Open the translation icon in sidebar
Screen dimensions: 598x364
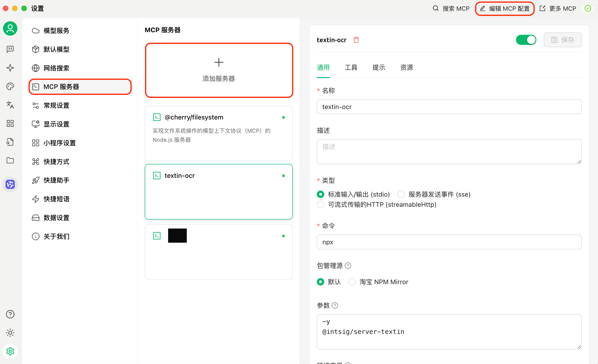point(10,105)
